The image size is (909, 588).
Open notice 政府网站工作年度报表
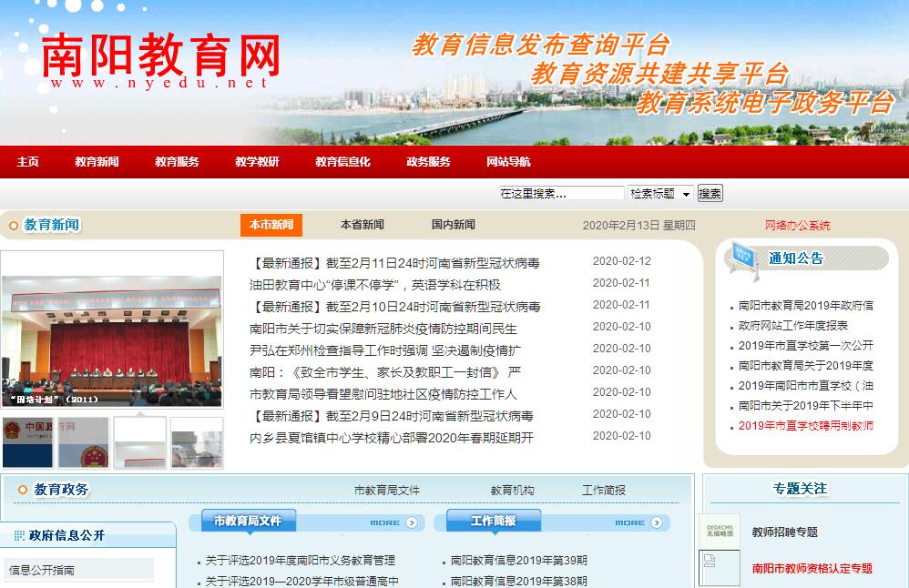[x=793, y=326]
